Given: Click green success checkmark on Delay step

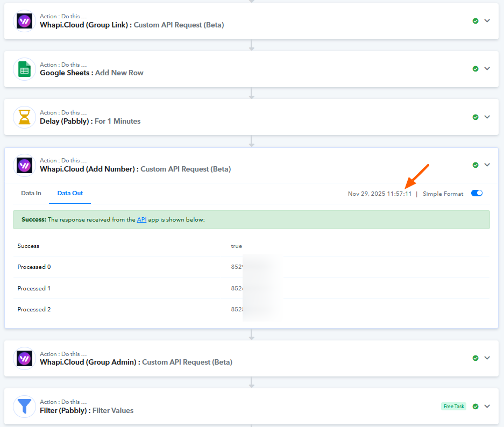Looking at the screenshot, I should (x=475, y=117).
